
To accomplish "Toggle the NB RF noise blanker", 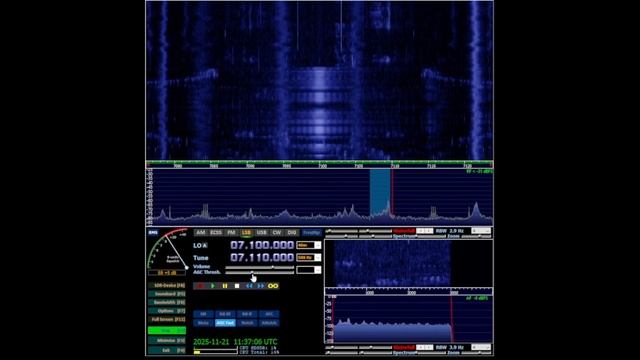I will point(225,314).
